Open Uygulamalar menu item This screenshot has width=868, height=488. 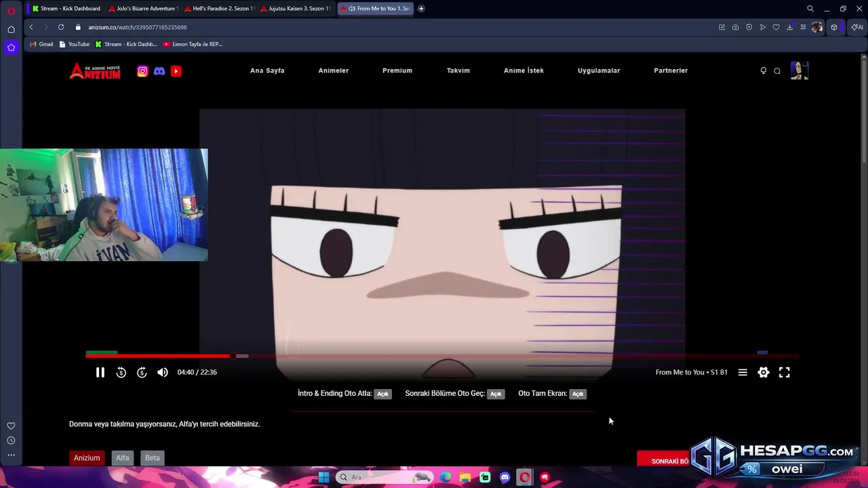coord(599,70)
